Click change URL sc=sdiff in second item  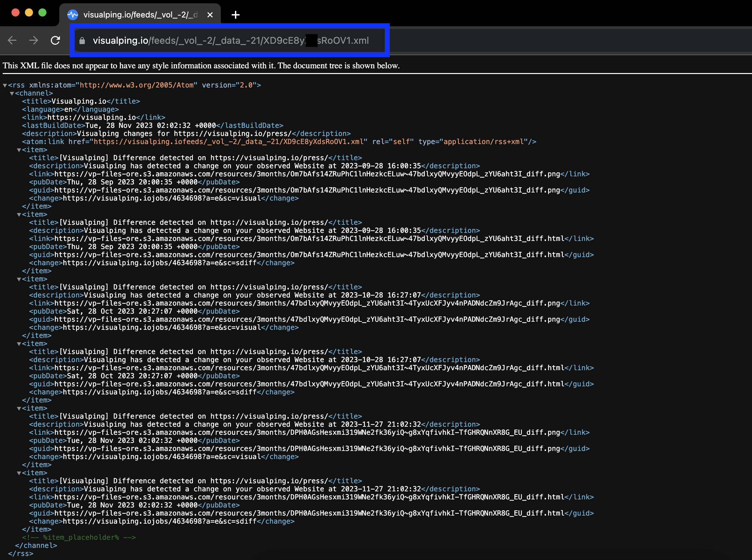[x=160, y=263]
